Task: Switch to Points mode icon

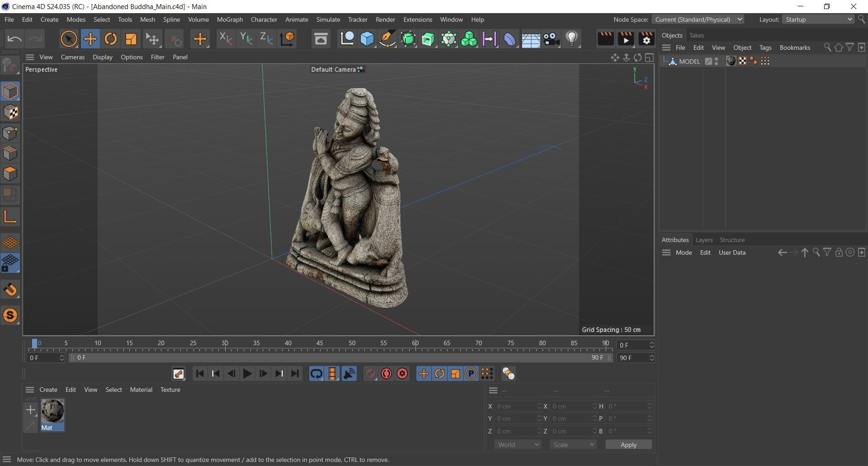Action: point(10,133)
